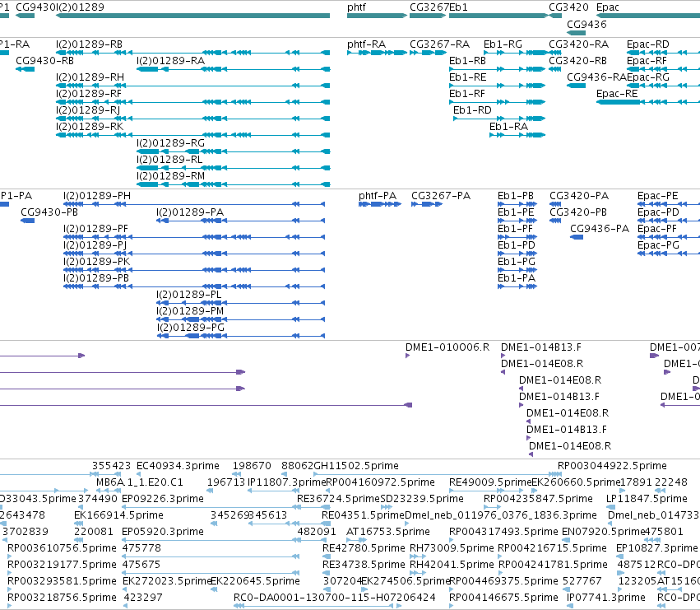Open the GH11502.5prime EST label
Image resolution: width=700 pixels, height=610 pixels.
[356, 466]
